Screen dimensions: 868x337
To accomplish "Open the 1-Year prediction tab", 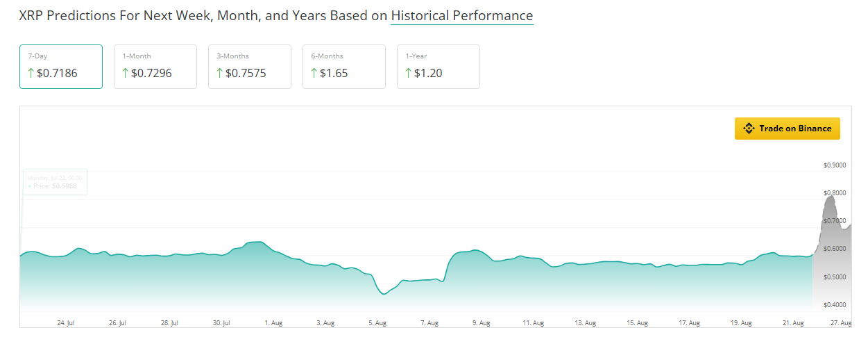I will coord(439,67).
